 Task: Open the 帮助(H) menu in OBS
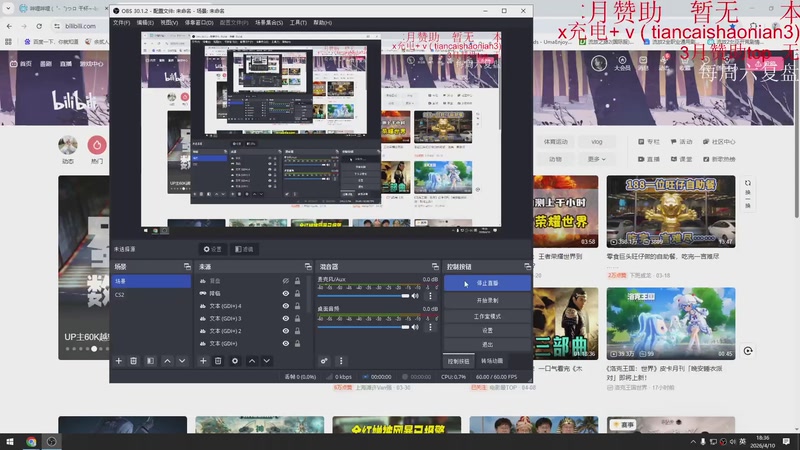tap(322, 23)
